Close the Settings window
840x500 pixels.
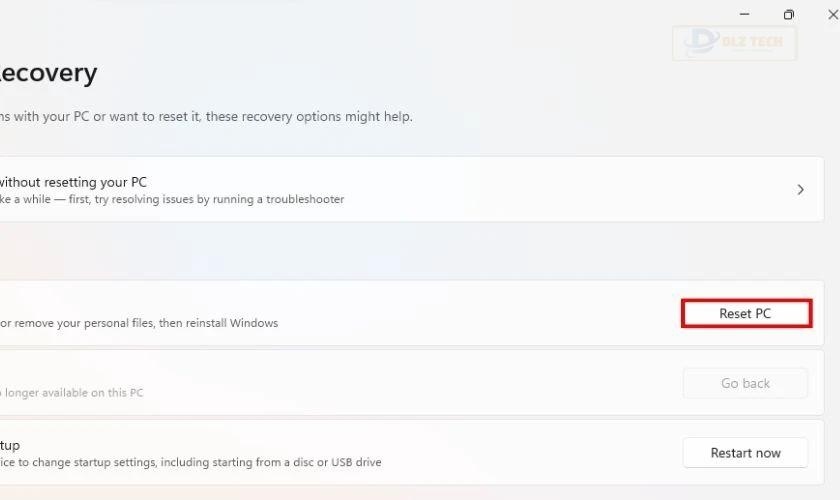[833, 14]
